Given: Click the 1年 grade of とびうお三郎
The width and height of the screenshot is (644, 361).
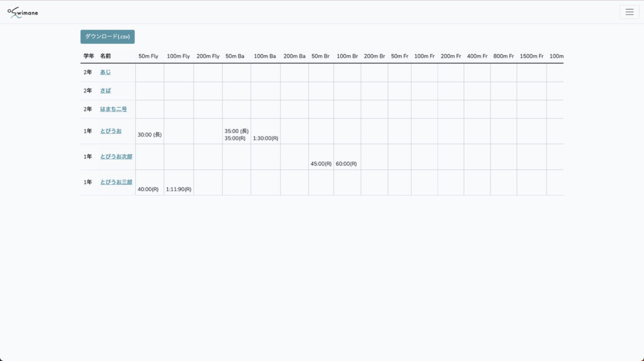Looking at the screenshot, I should (x=87, y=182).
